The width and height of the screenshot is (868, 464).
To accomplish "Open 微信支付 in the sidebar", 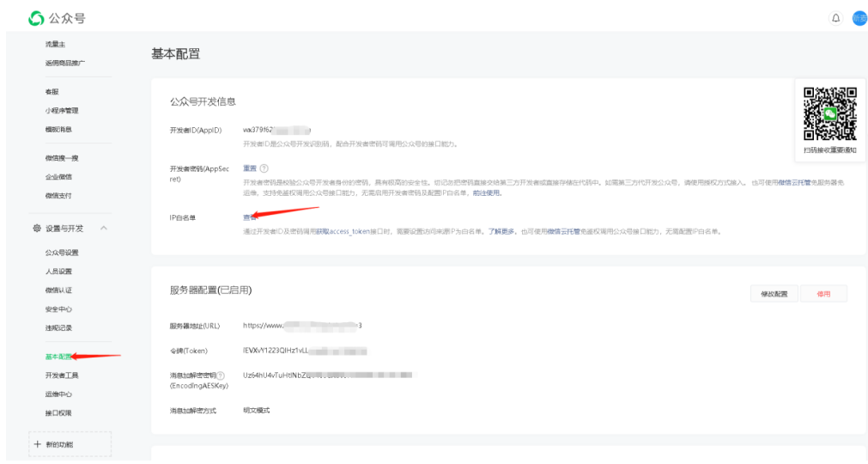I will 58,195.
